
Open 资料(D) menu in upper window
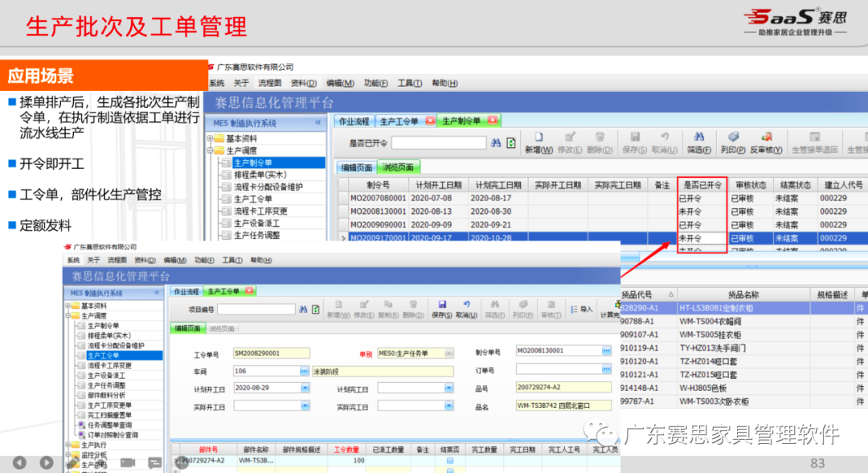coord(303,83)
